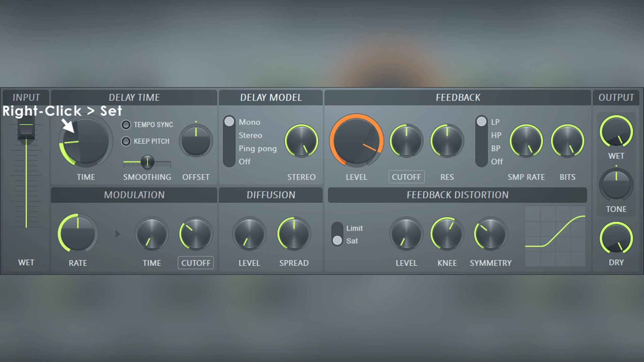
Task: Click the Delay Time TIME knob
Action: [86, 141]
